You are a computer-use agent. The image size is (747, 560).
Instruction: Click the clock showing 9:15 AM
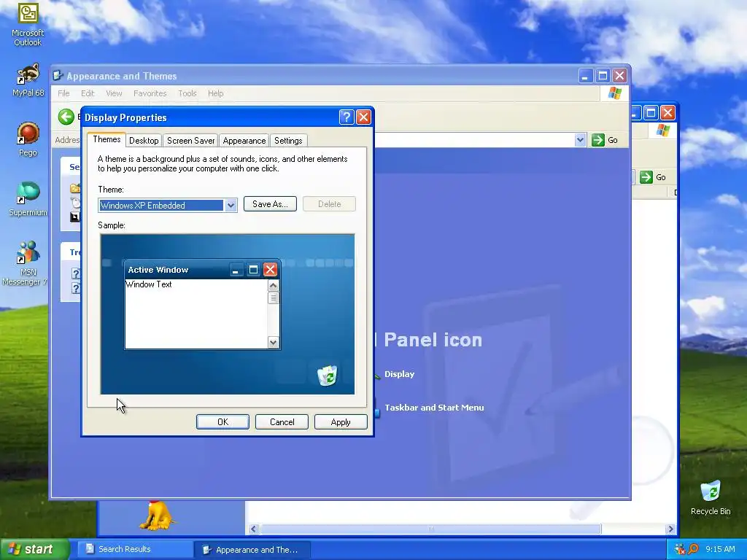point(720,549)
